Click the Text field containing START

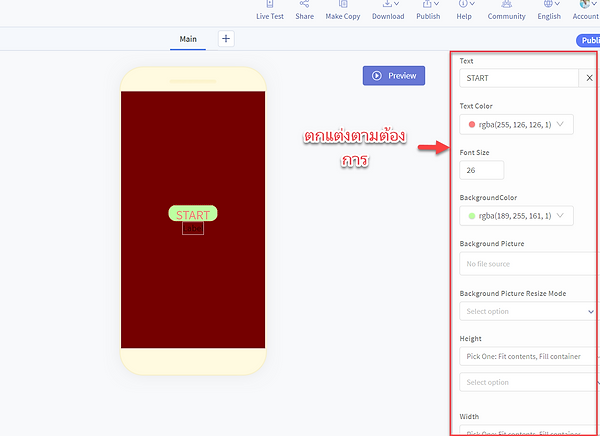(x=519, y=78)
